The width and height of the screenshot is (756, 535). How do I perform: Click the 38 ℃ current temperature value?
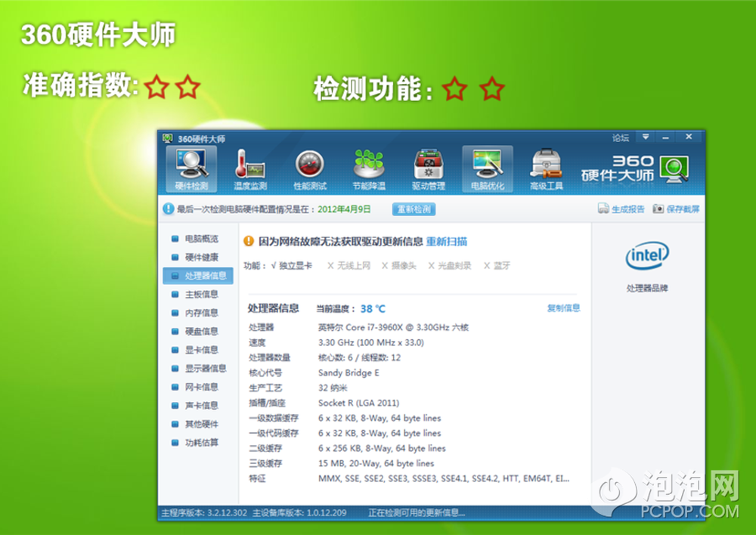[x=373, y=309]
